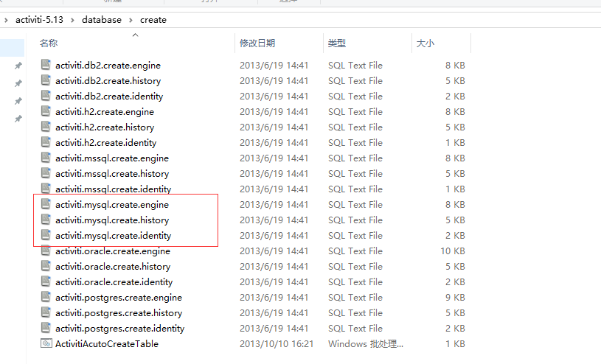Select file name activiti.db2.create.identity
This screenshot has height=364, width=601.
click(109, 97)
